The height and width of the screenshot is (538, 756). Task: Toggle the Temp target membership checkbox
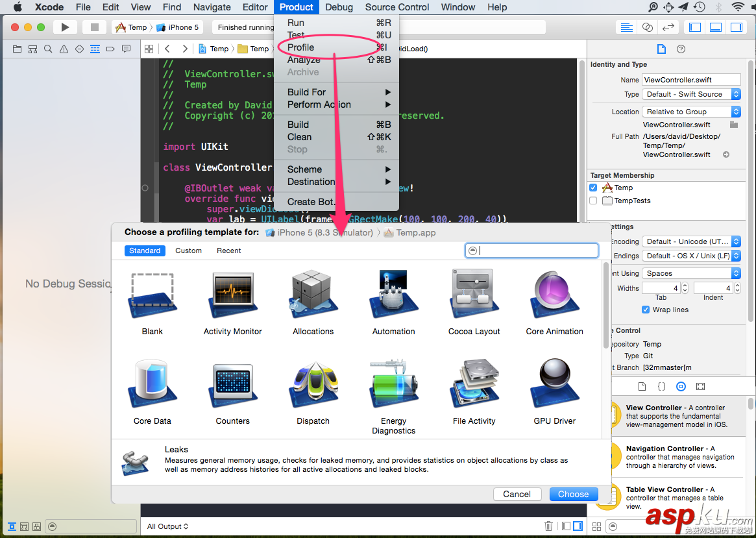click(x=593, y=187)
